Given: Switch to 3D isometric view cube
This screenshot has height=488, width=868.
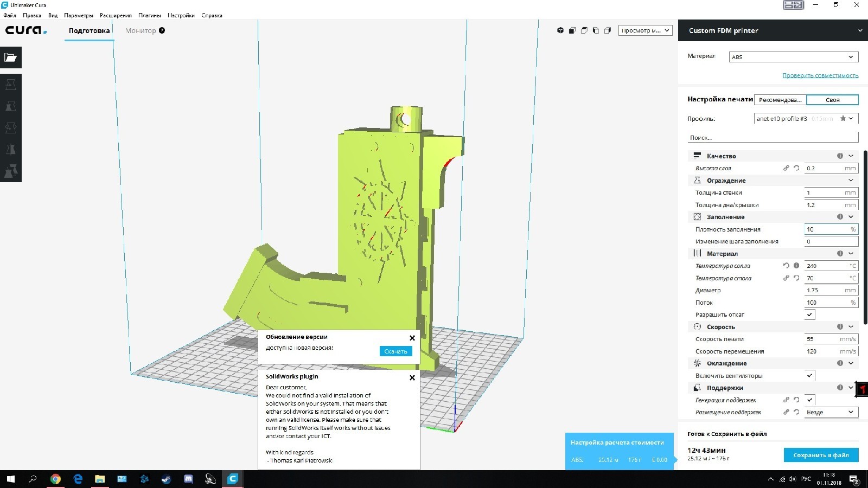Looking at the screenshot, I should [560, 30].
